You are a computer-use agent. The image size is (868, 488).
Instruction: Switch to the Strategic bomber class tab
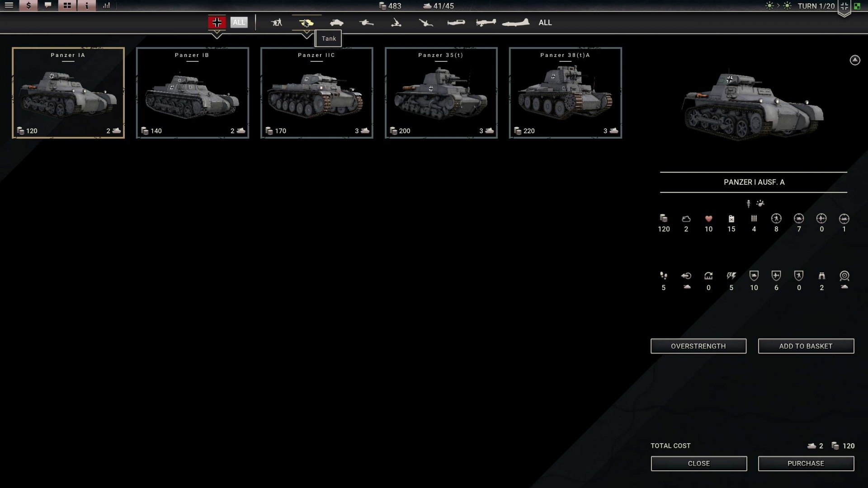[x=516, y=22]
